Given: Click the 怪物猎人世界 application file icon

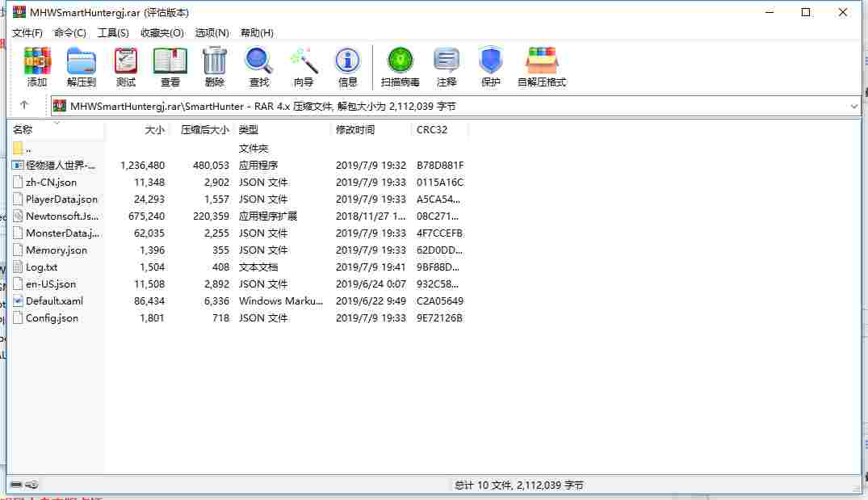Looking at the screenshot, I should pos(17,165).
